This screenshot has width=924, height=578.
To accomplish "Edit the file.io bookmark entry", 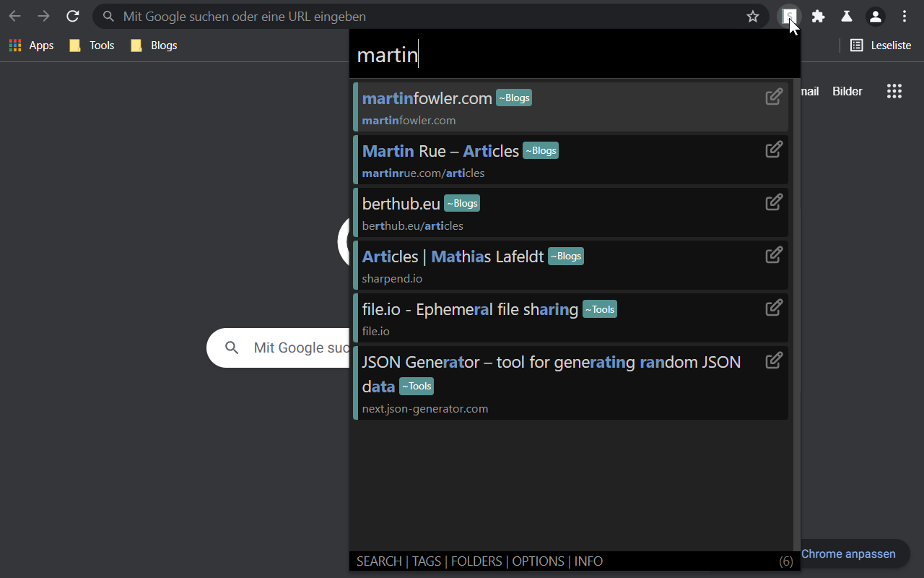I will click(x=774, y=308).
